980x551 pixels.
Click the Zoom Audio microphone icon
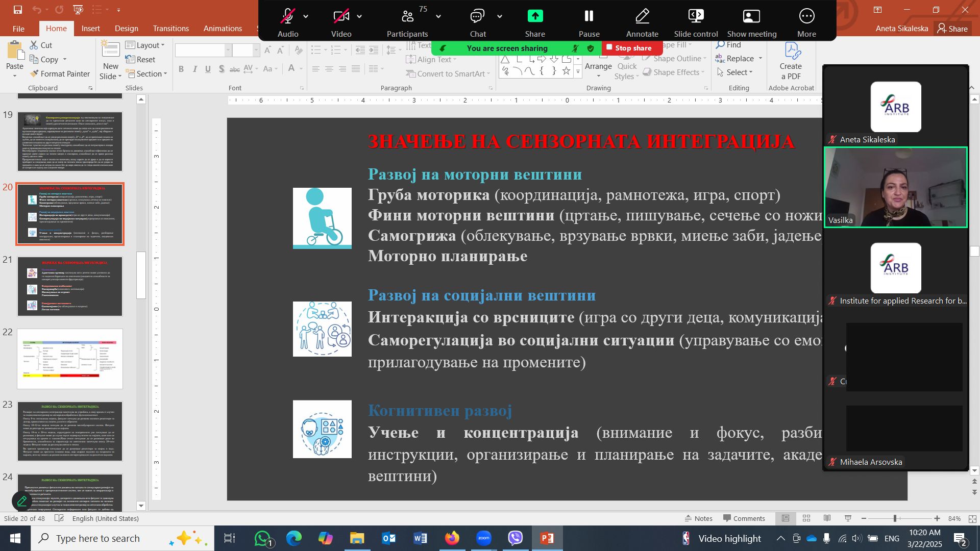coord(288,16)
